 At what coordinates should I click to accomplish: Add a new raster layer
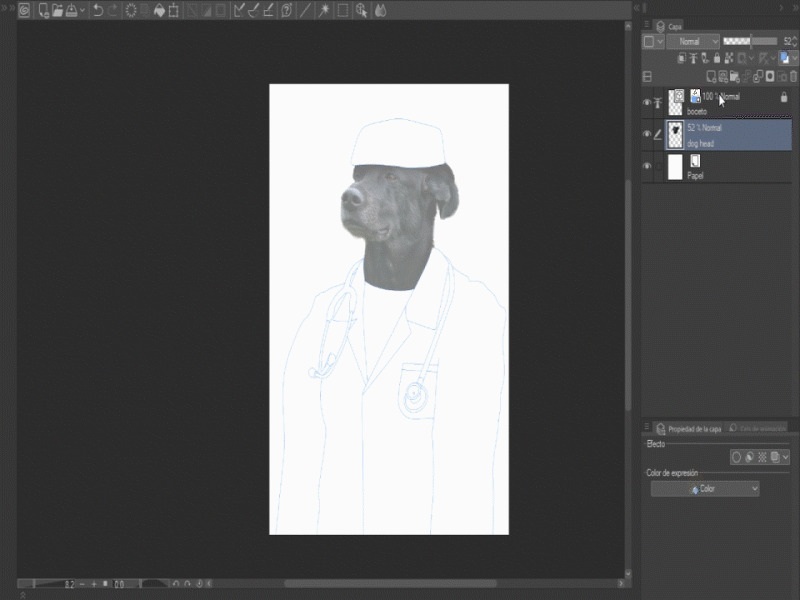point(711,77)
